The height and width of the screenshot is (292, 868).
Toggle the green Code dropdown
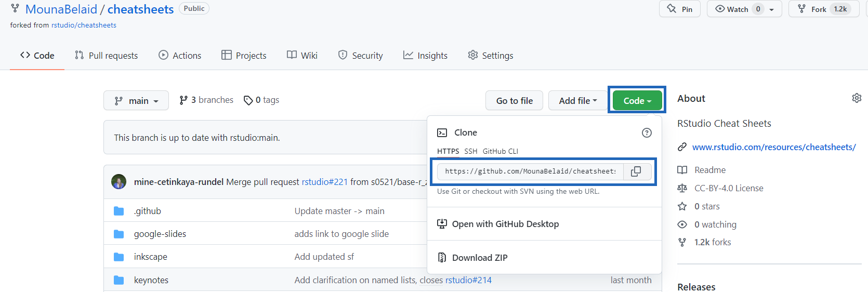(637, 100)
